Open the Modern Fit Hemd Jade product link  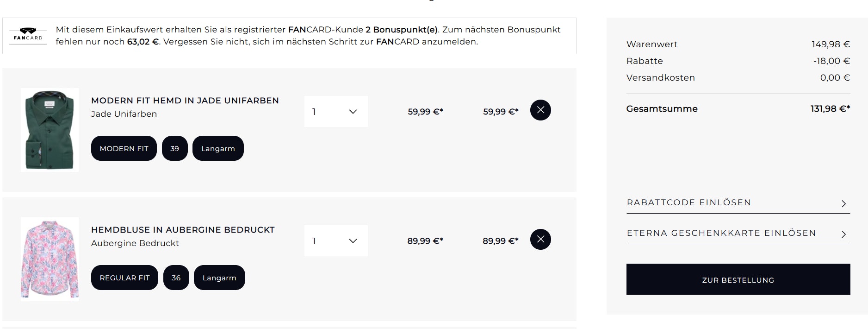tap(185, 101)
